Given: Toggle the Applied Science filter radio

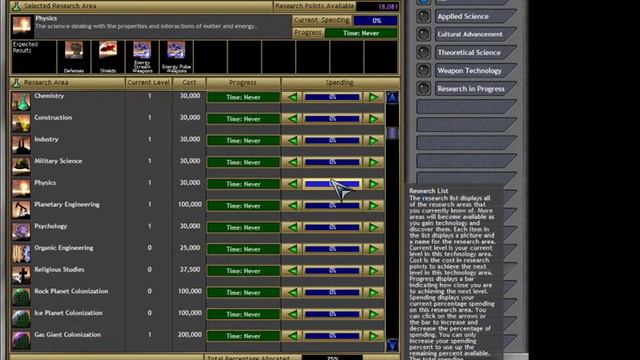Looking at the screenshot, I should coord(424,16).
